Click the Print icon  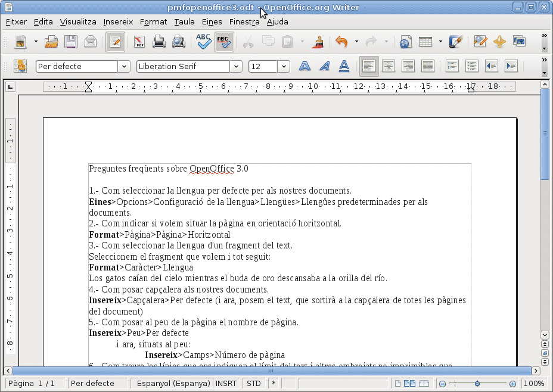159,42
